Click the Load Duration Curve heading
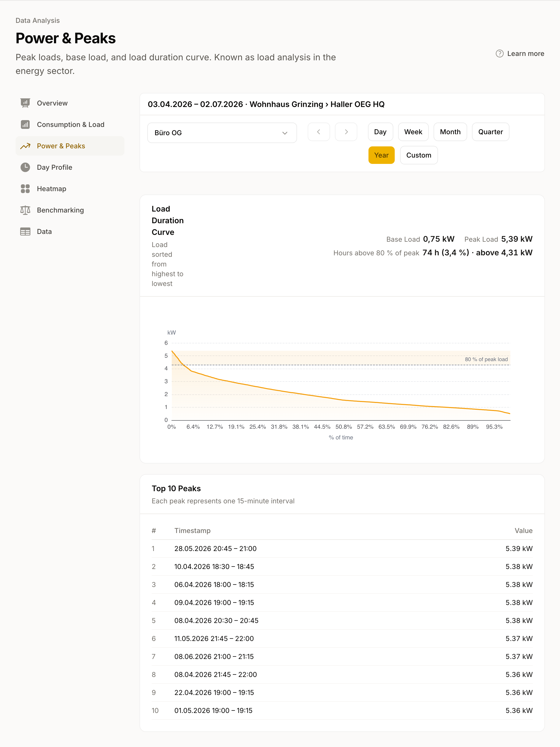Image resolution: width=560 pixels, height=747 pixels. pos(167,221)
